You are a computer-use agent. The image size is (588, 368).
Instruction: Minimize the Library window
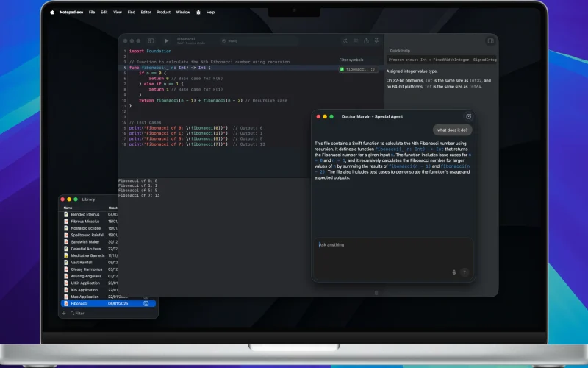[69, 199]
